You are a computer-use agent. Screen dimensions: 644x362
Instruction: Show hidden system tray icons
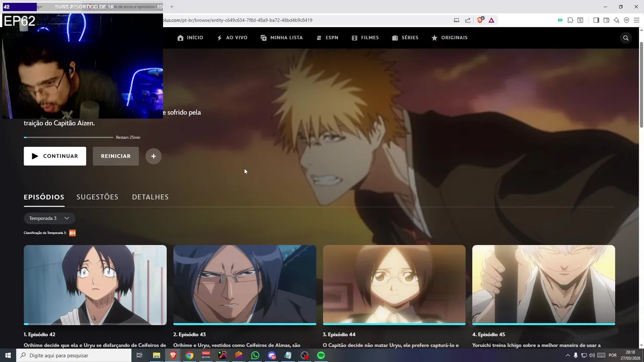click(568, 355)
